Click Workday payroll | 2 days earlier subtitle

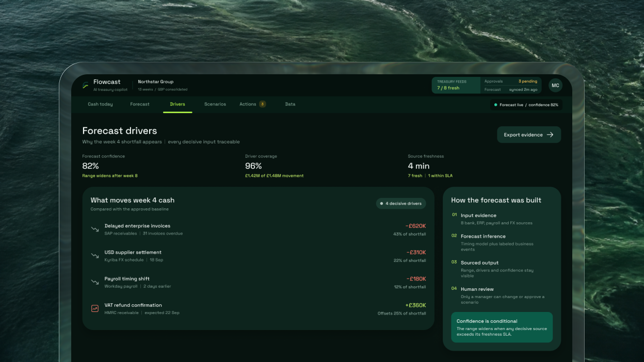click(138, 286)
